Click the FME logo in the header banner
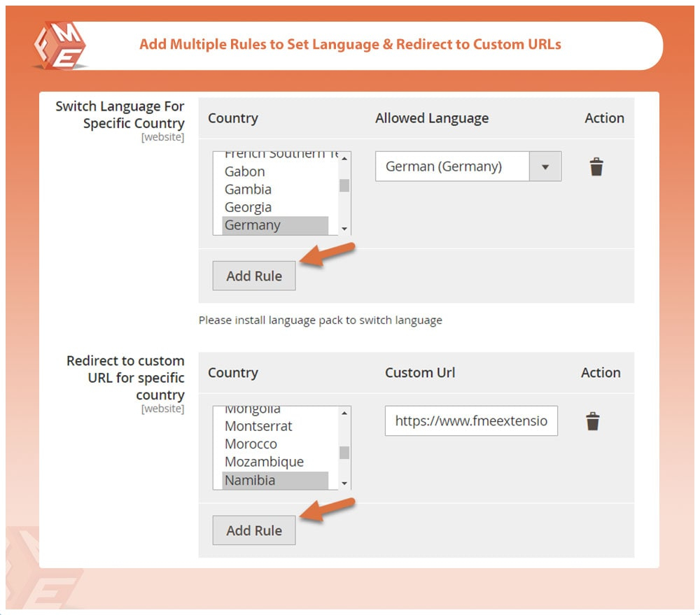Viewport: 700px width, 615px height. [59, 44]
